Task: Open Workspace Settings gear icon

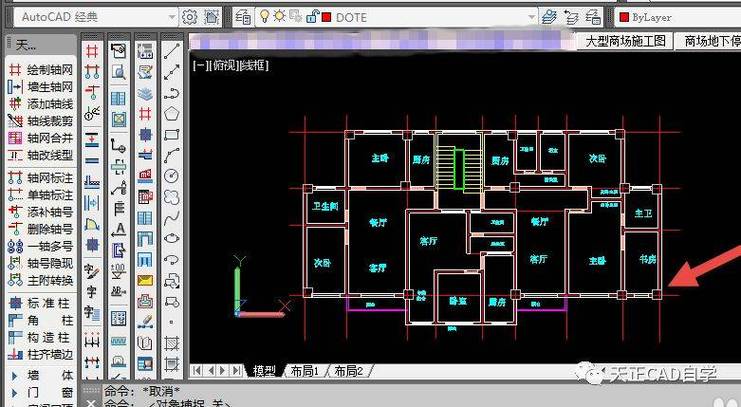Action: pos(190,17)
